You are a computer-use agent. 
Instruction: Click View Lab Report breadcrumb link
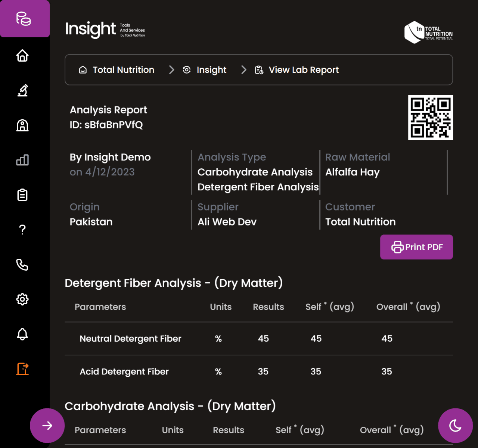click(x=303, y=70)
